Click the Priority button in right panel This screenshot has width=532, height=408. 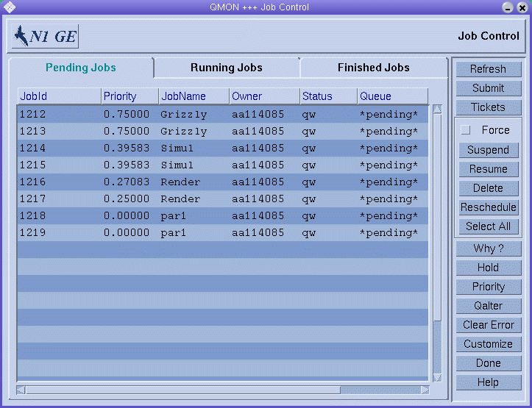click(489, 287)
